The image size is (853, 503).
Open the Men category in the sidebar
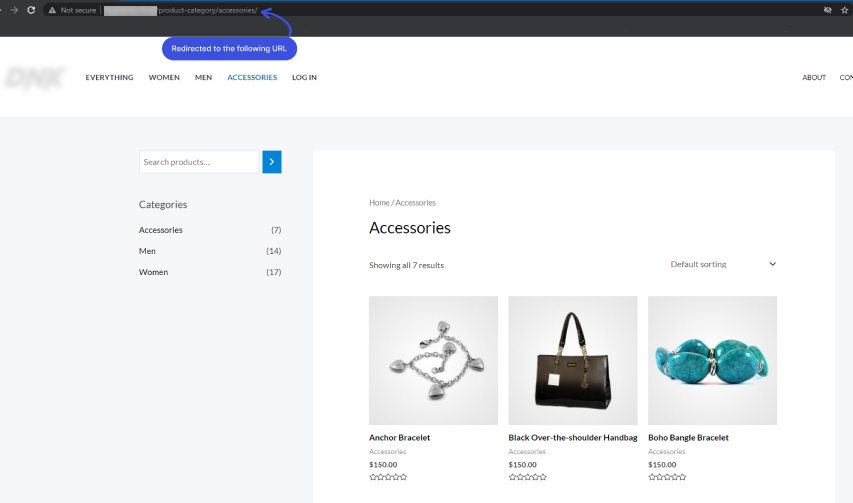(x=147, y=251)
